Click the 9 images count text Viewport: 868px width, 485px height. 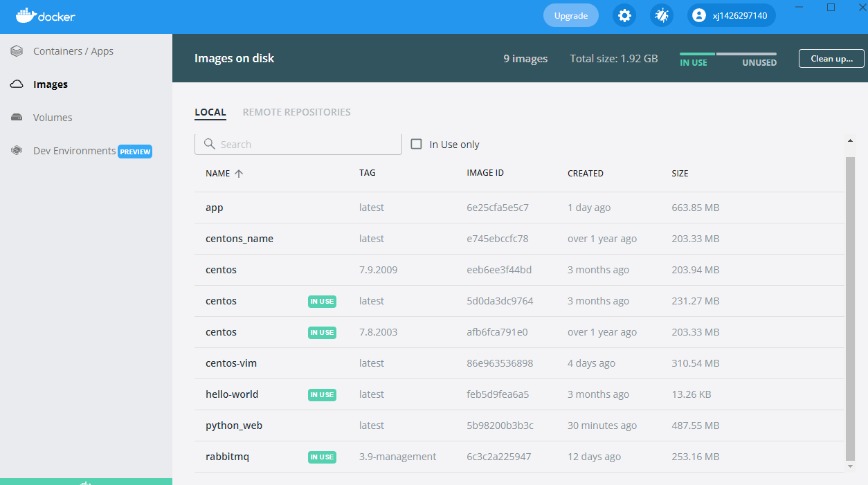tap(525, 59)
